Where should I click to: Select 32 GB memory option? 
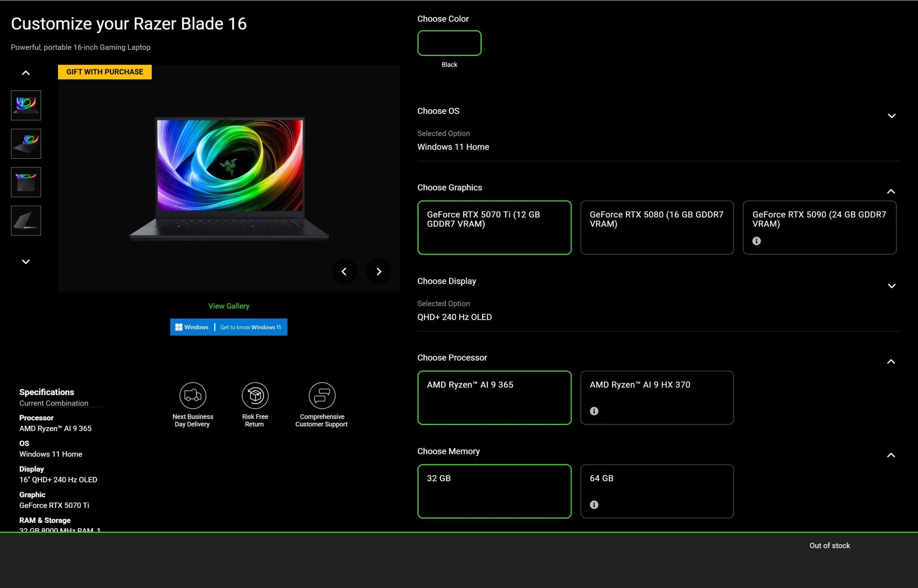[495, 491]
